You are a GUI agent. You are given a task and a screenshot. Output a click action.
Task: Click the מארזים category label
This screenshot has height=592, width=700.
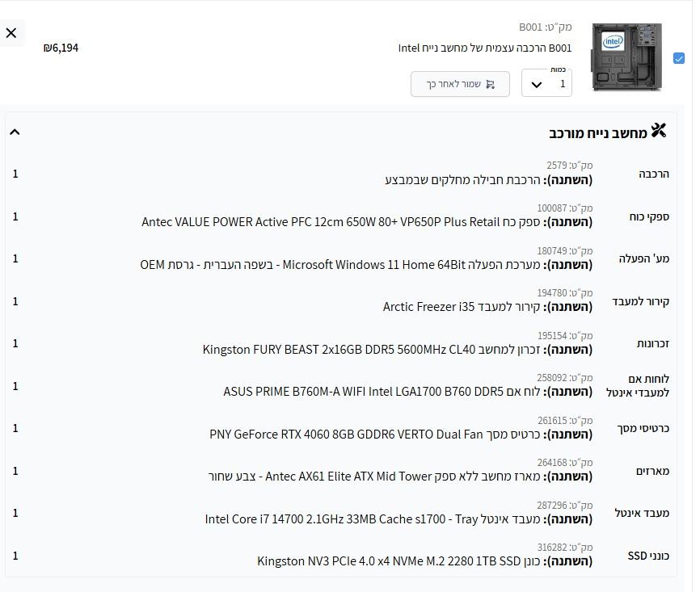[x=652, y=471]
